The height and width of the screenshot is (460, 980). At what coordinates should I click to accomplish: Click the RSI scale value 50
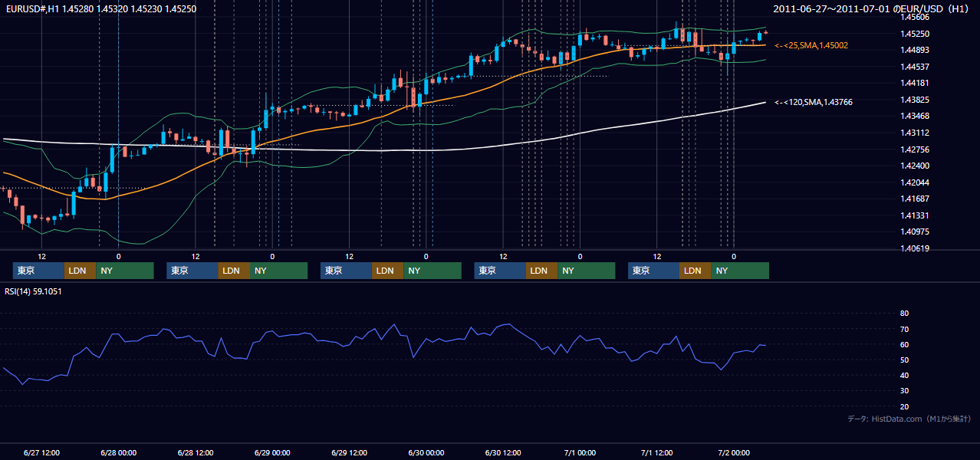point(904,360)
